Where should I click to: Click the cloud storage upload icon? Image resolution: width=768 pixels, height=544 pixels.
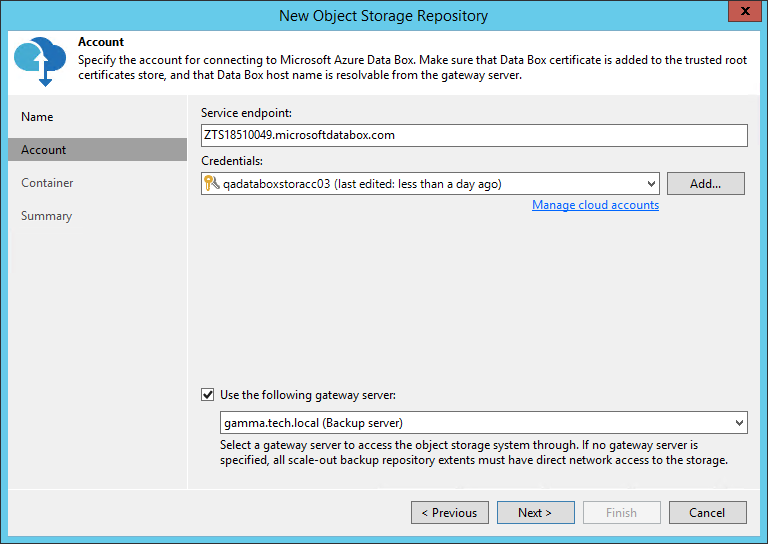point(40,61)
